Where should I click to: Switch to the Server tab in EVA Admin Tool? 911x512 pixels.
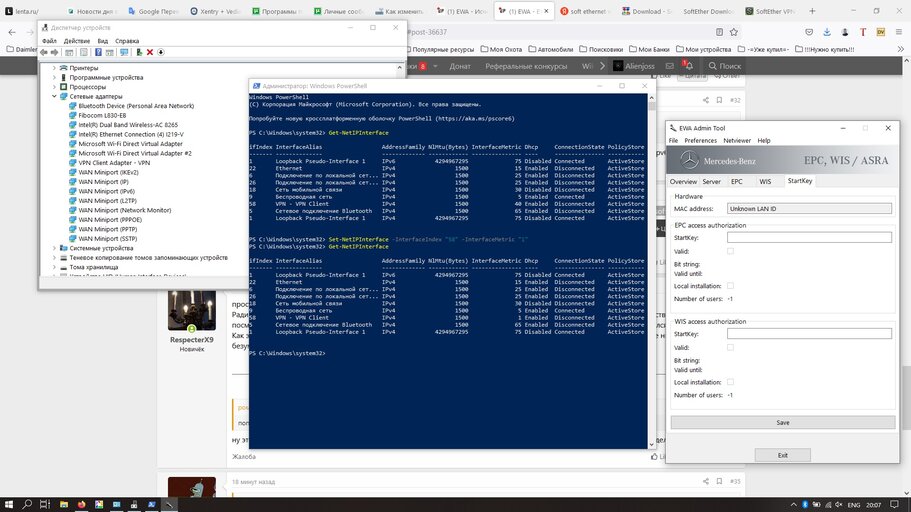coord(711,182)
